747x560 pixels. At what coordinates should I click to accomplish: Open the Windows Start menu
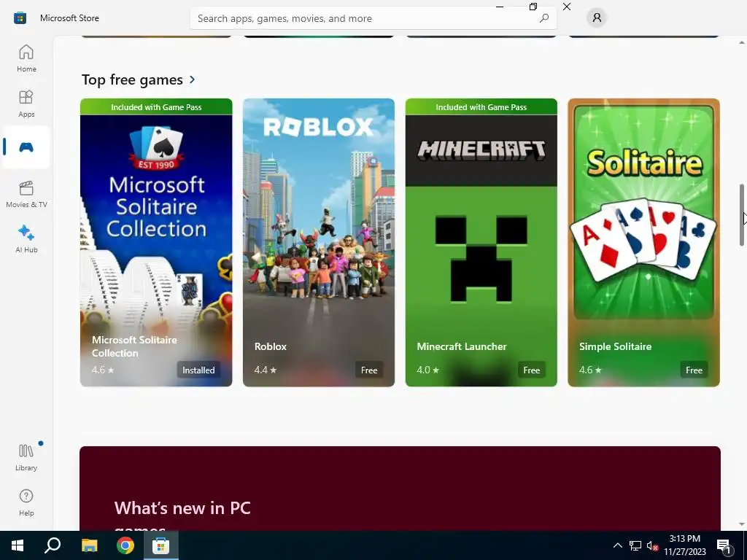click(18, 545)
